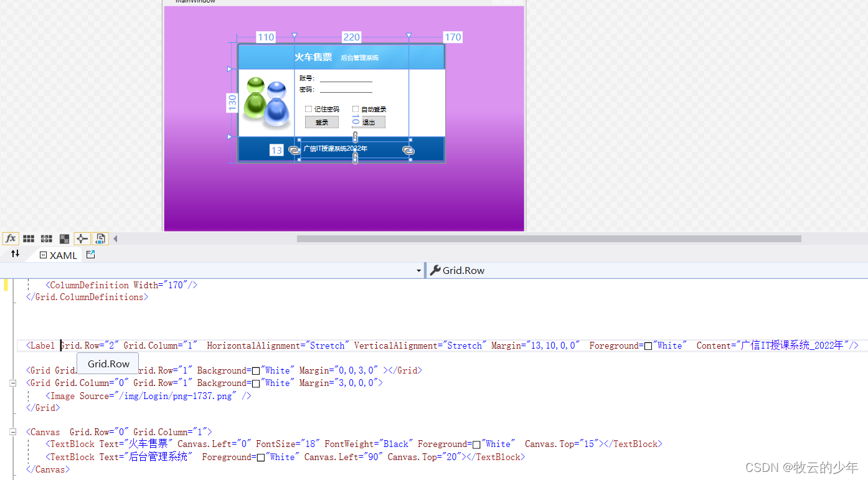
Task: Click the 170 column width label
Action: click(453, 37)
